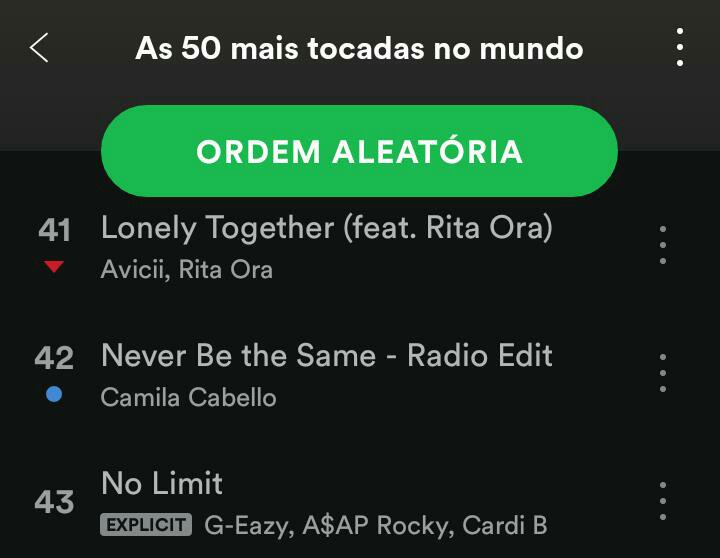Select artists G-Eazy, A$AP Rocky, Cardi B

pyautogui.click(x=376, y=525)
